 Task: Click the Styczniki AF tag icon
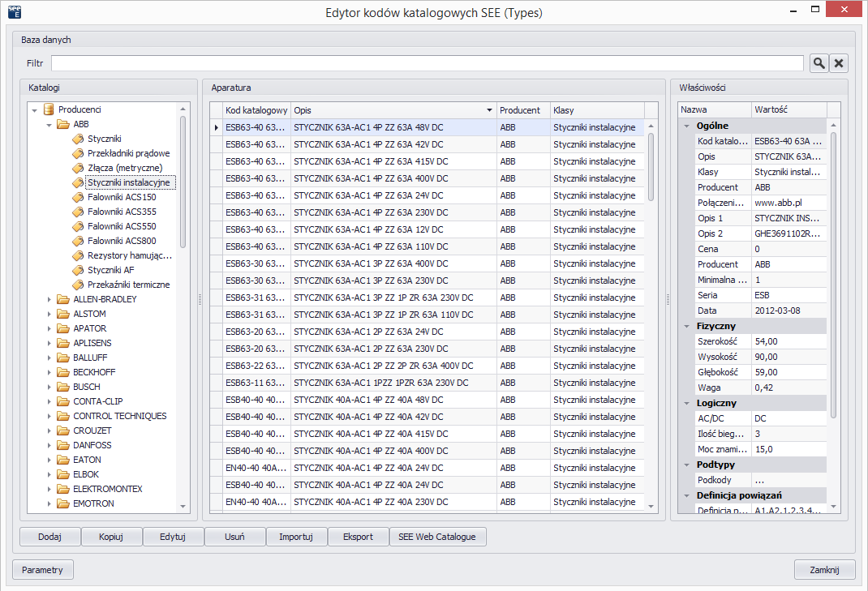tap(78, 270)
